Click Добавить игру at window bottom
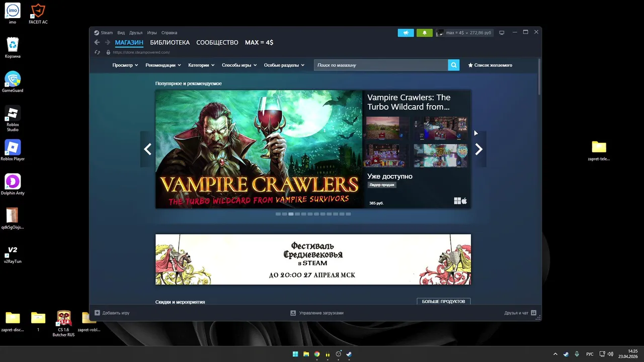 116,313
